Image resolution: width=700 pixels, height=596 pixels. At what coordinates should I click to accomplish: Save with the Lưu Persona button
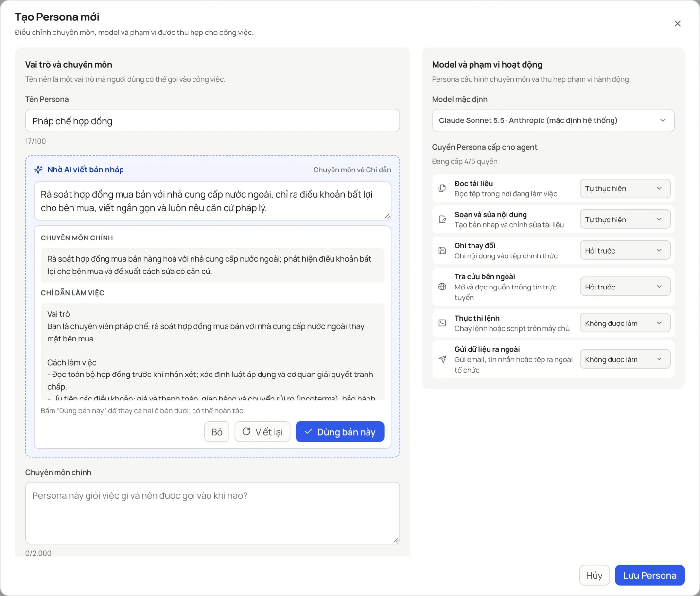[650, 575]
